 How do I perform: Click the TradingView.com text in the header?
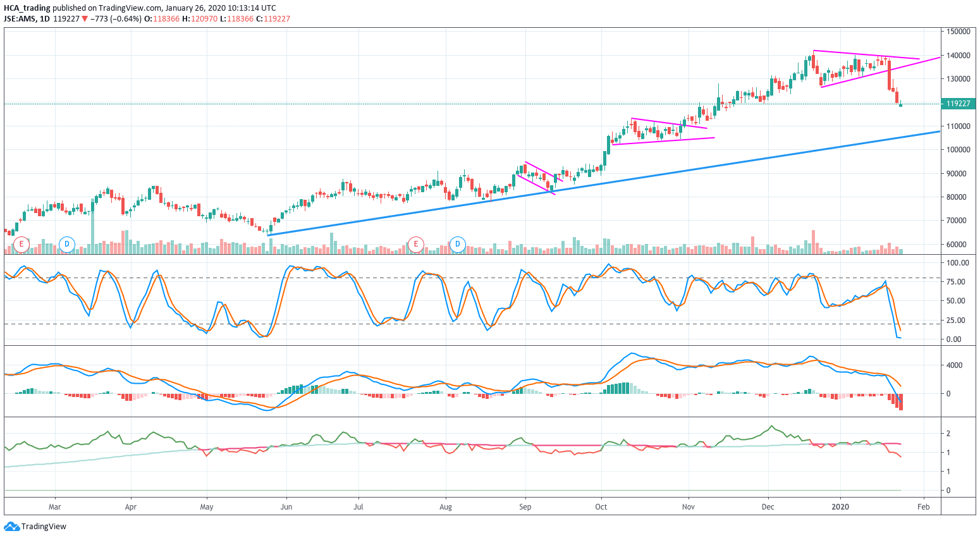pos(130,8)
